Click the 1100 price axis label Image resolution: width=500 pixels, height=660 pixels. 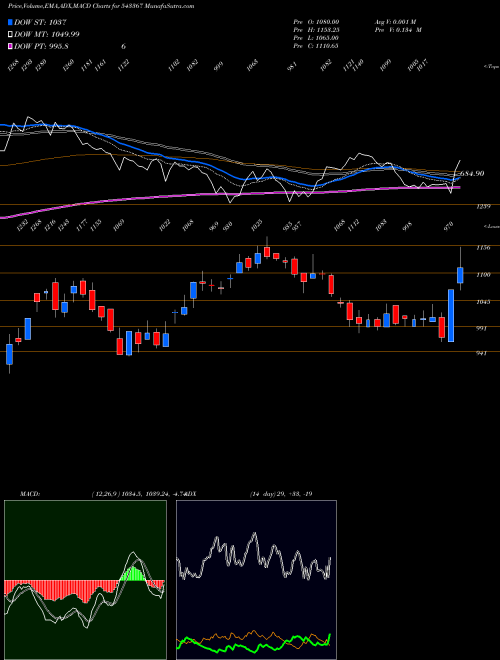pos(483,275)
